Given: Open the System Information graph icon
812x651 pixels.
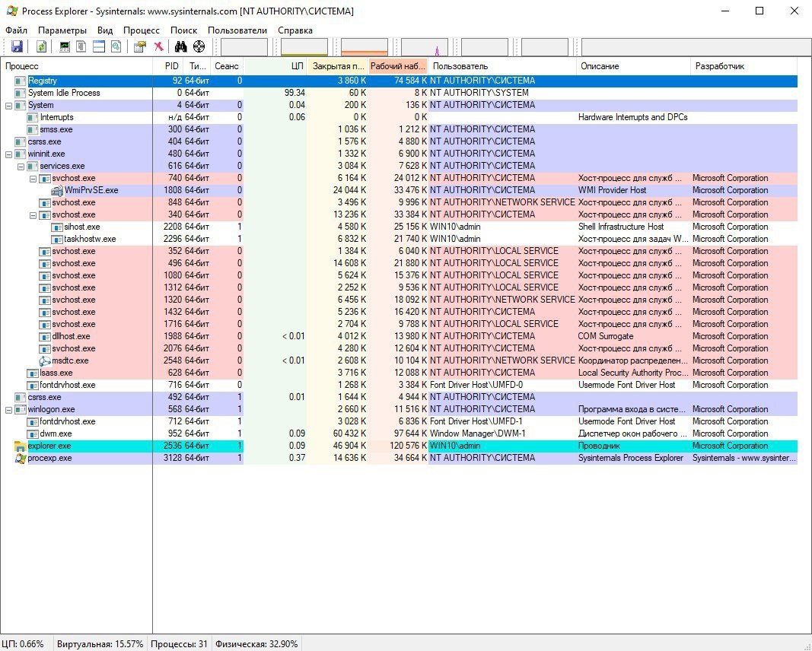Looking at the screenshot, I should point(65,46).
